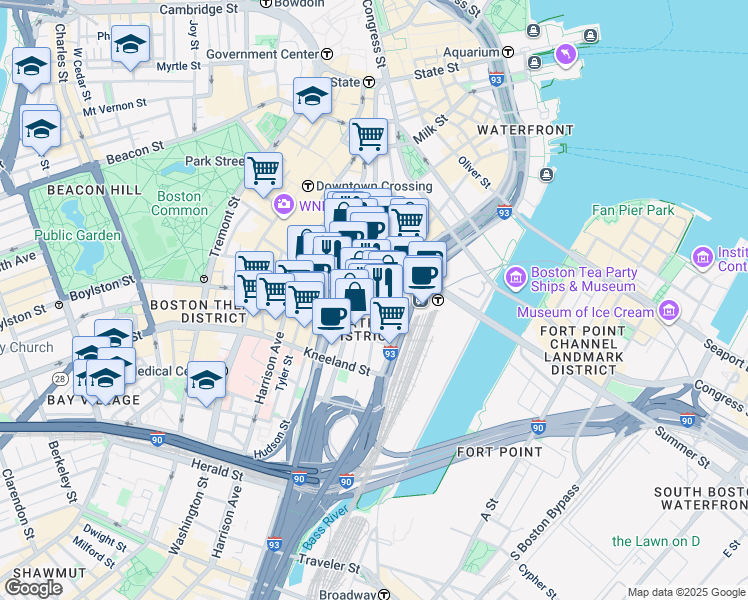Select the Museum of Ice Cream marker
The image size is (748, 600).
tap(669, 311)
